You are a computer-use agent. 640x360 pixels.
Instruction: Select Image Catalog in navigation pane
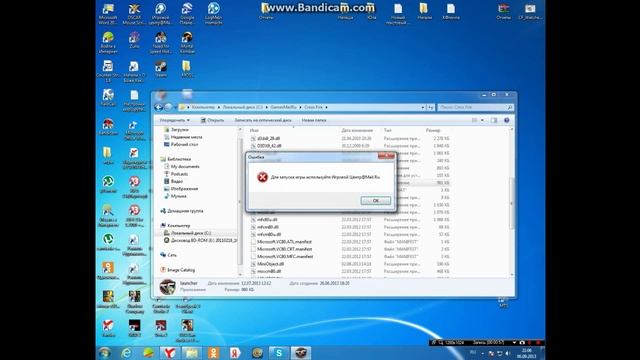pos(181,270)
